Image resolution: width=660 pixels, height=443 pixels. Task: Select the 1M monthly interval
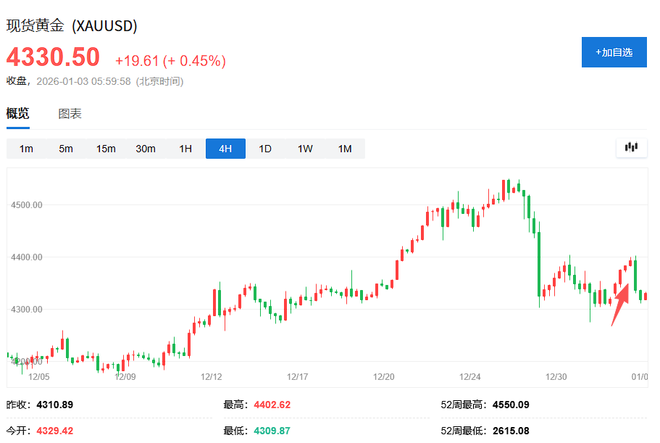click(x=345, y=149)
